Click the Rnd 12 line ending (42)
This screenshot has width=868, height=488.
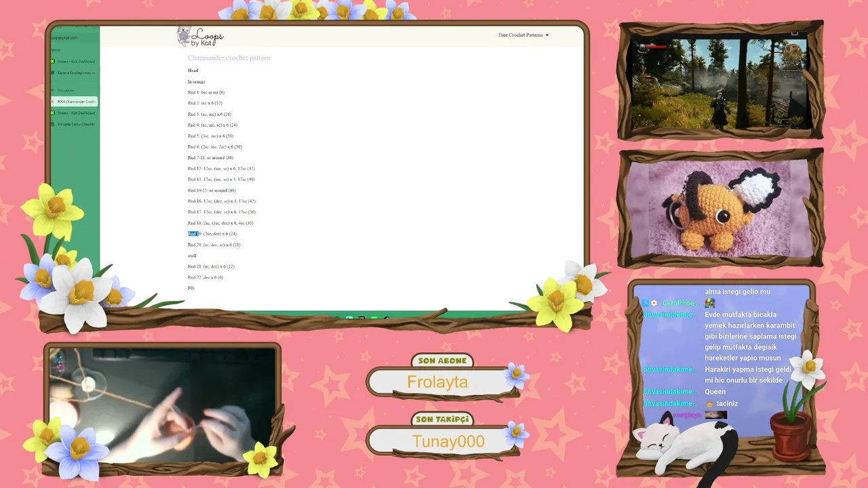pos(221,168)
